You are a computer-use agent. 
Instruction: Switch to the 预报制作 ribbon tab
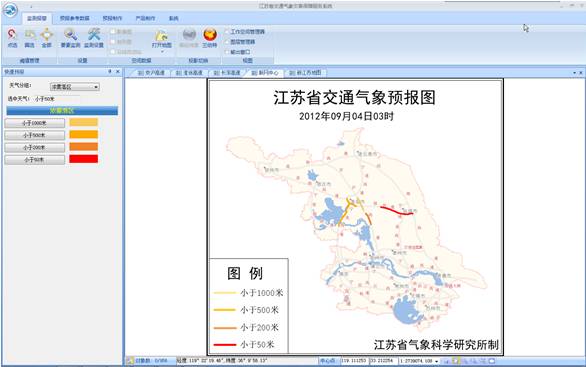[x=112, y=18]
